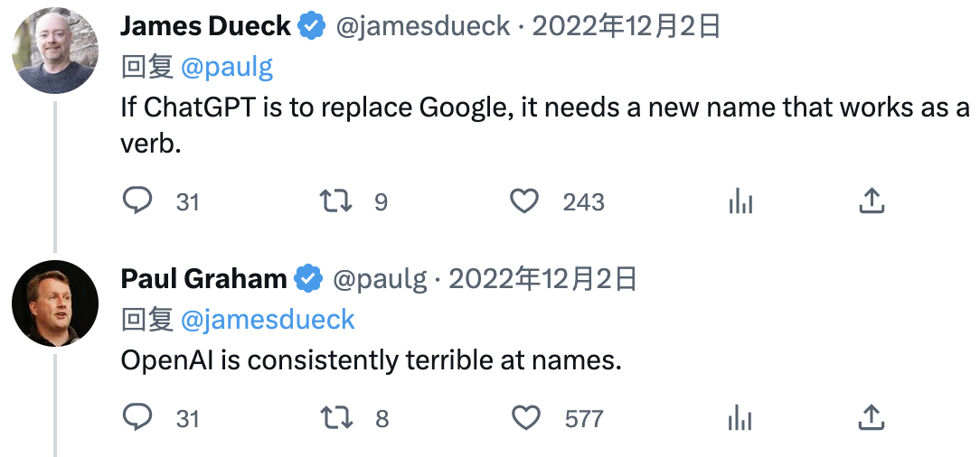The height and width of the screenshot is (457, 980).
Task: Reply to James Dueck's tweet
Action: [x=137, y=201]
